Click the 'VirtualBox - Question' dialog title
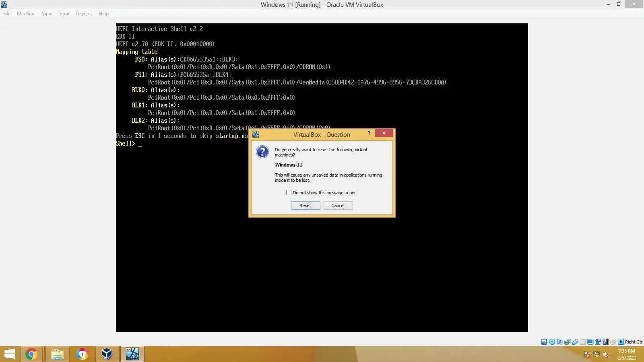The image size is (644, 362). click(x=322, y=135)
